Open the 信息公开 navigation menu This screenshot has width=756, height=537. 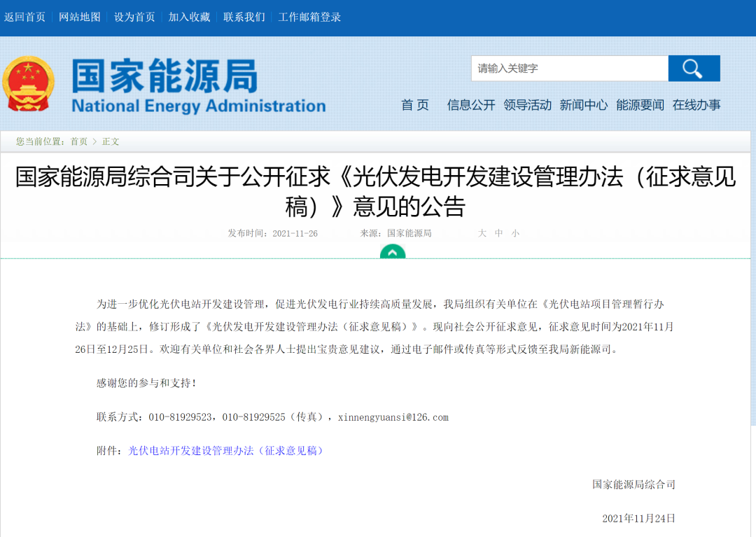[x=471, y=106]
